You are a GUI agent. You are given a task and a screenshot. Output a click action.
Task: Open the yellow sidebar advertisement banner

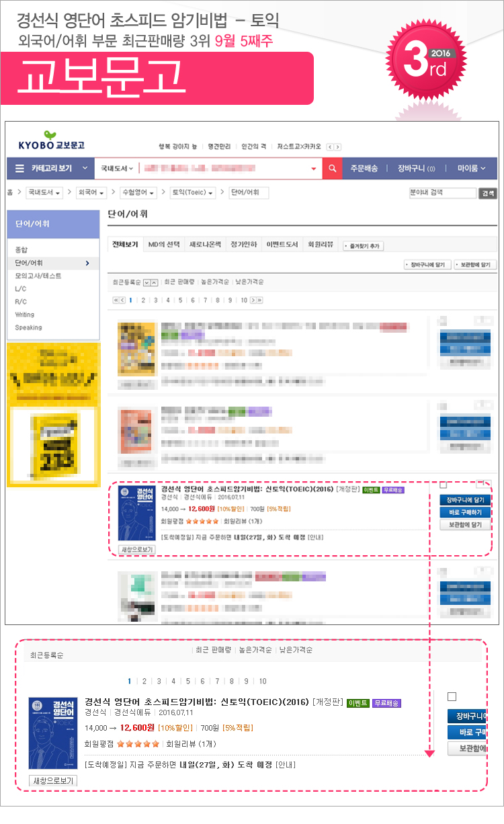pos(53,415)
